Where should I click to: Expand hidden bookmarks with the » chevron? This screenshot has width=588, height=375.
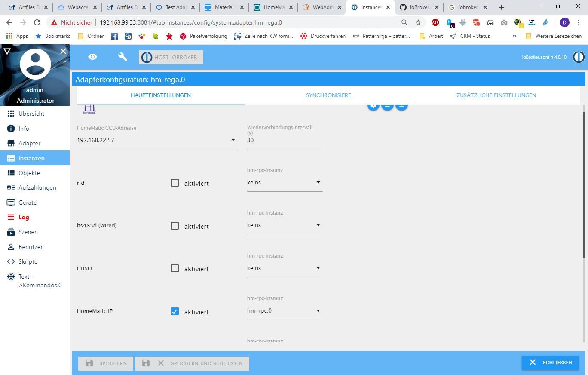pos(514,36)
